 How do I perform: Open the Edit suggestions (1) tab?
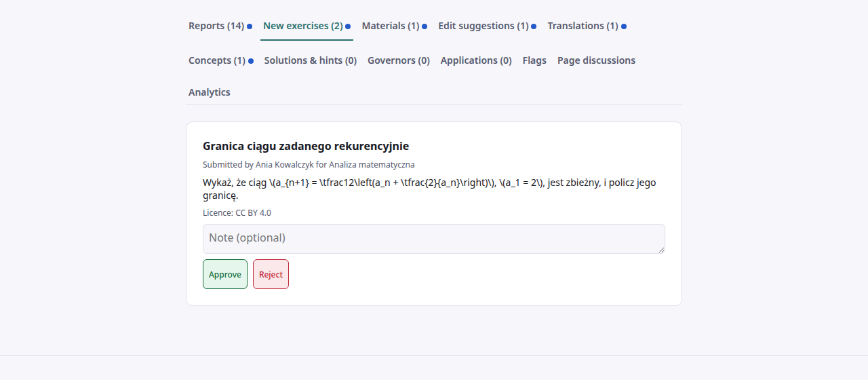[487, 26]
